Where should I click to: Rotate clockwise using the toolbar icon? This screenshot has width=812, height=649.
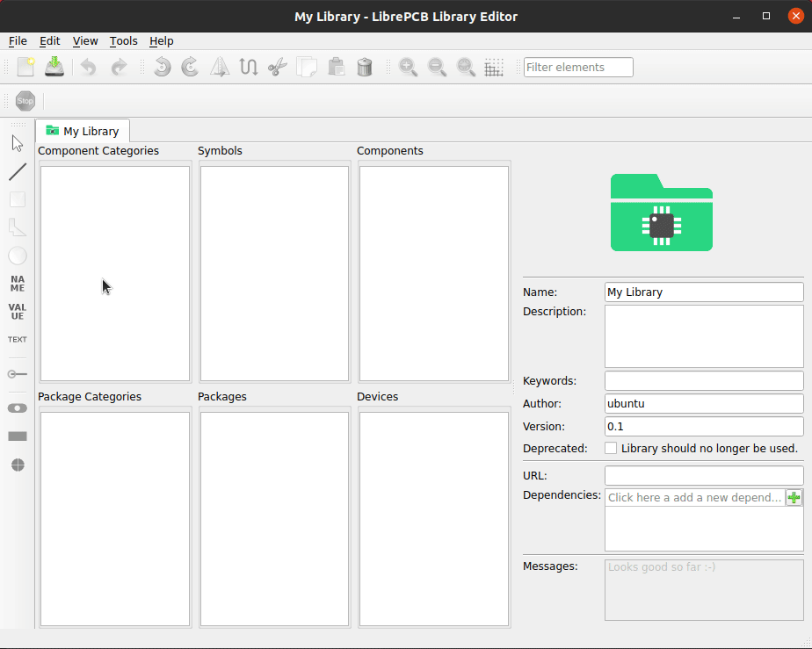coord(191,68)
